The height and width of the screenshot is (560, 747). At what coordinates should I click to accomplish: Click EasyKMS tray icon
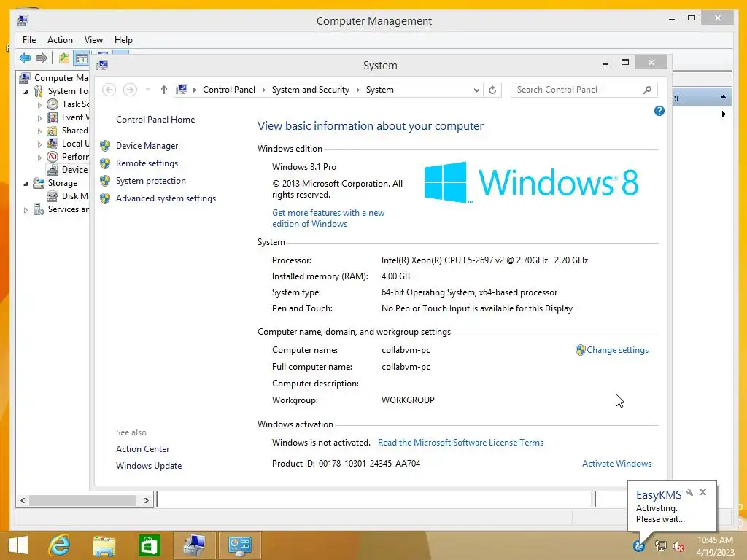point(638,546)
